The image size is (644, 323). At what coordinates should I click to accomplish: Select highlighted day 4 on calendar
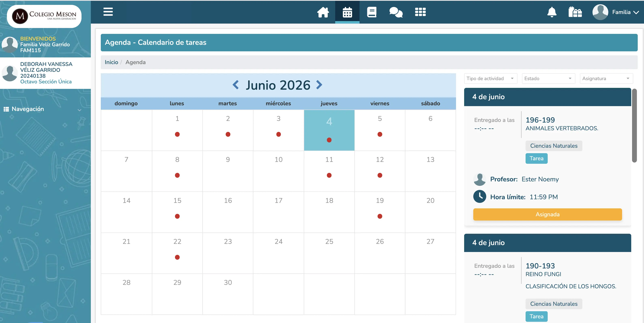(329, 130)
